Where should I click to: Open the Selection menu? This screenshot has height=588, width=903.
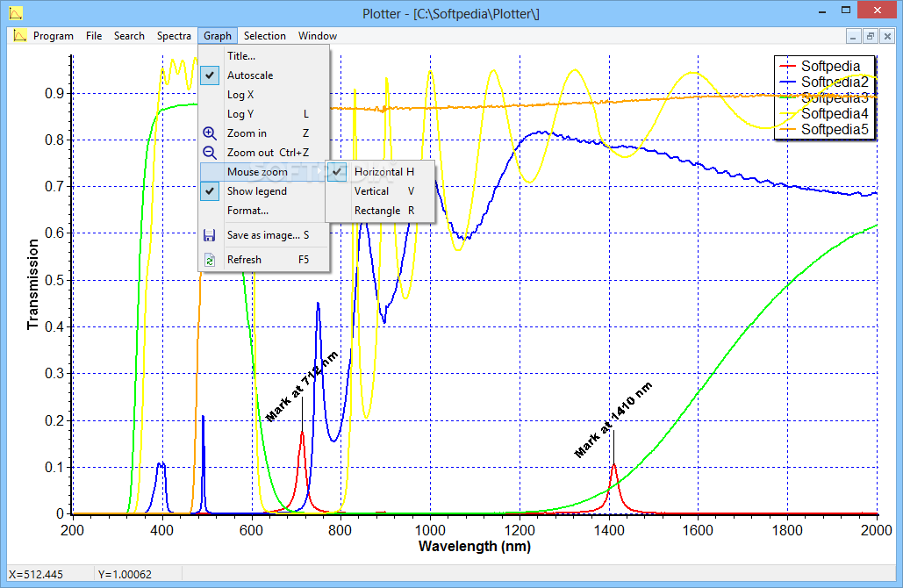265,36
